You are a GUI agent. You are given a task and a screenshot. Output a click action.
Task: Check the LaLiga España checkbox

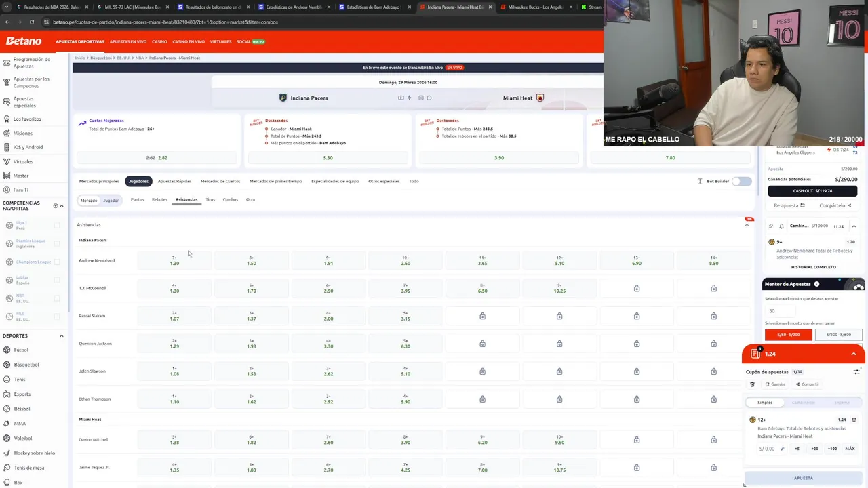click(x=57, y=280)
